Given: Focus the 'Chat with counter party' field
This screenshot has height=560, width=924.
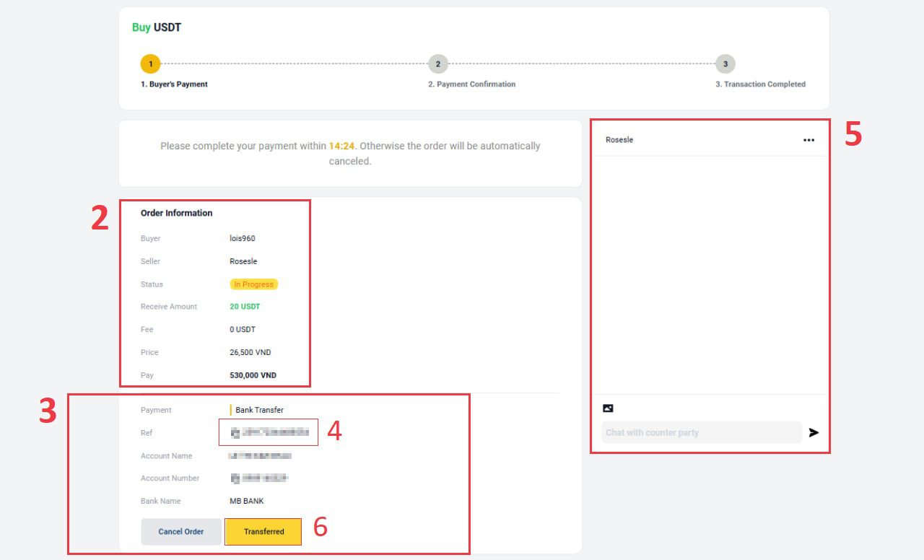Looking at the screenshot, I should (702, 432).
